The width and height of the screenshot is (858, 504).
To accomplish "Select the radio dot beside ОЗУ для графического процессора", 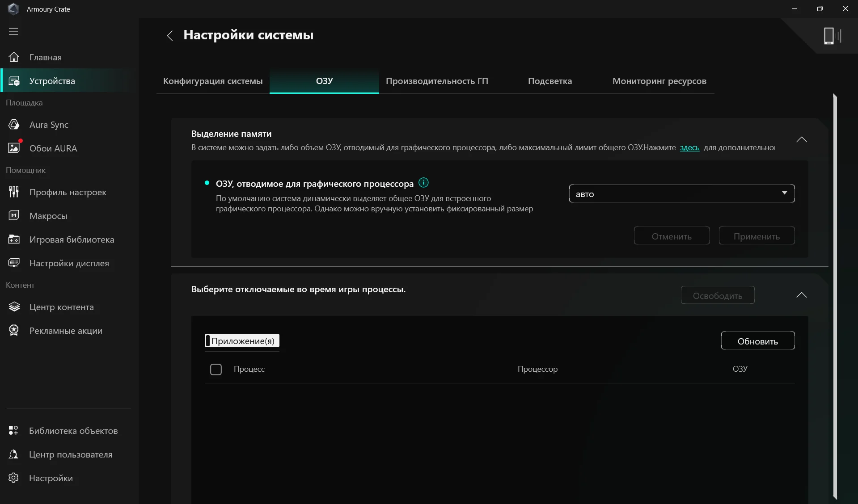I will [x=207, y=183].
